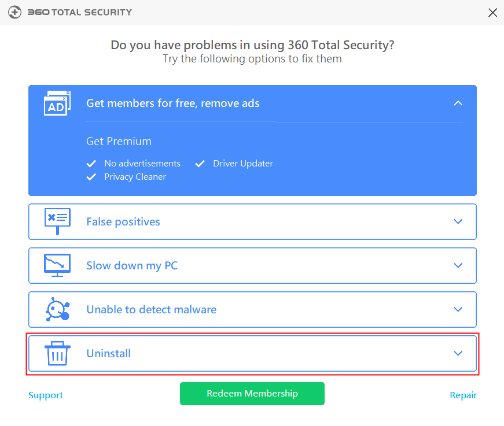
Task: Expand the Unable to detect malware section
Action: tap(458, 309)
